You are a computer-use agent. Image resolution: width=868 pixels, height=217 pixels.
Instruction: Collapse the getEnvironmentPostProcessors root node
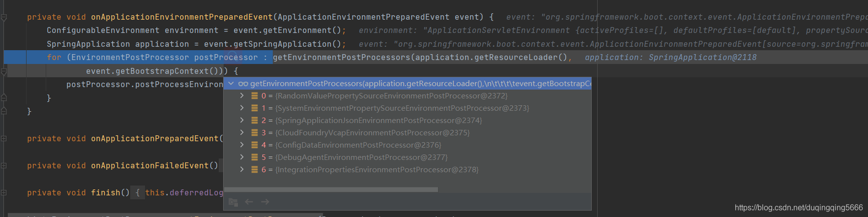(231, 84)
